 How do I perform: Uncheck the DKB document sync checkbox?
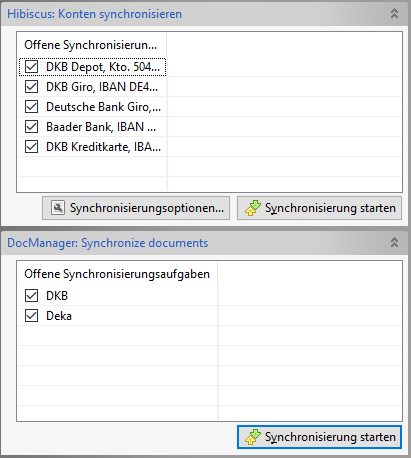[x=31, y=296]
